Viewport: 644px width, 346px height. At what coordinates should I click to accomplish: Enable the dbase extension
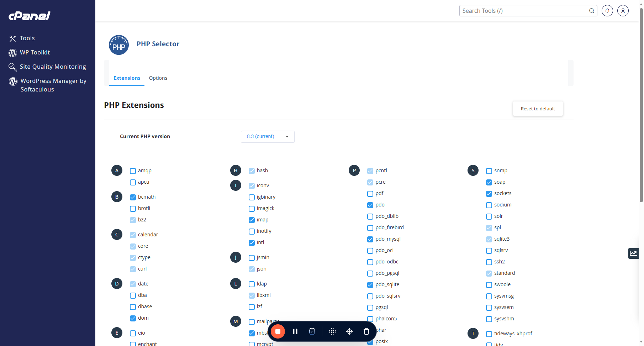click(133, 307)
